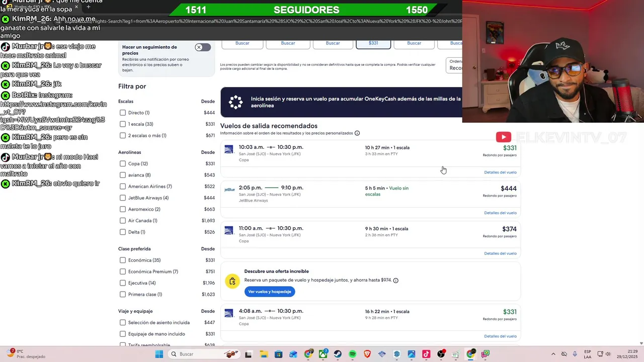The height and width of the screenshot is (362, 644).
Task: Open Detalles del vuelo for 4:08 a.m. flight
Action: (x=500, y=336)
